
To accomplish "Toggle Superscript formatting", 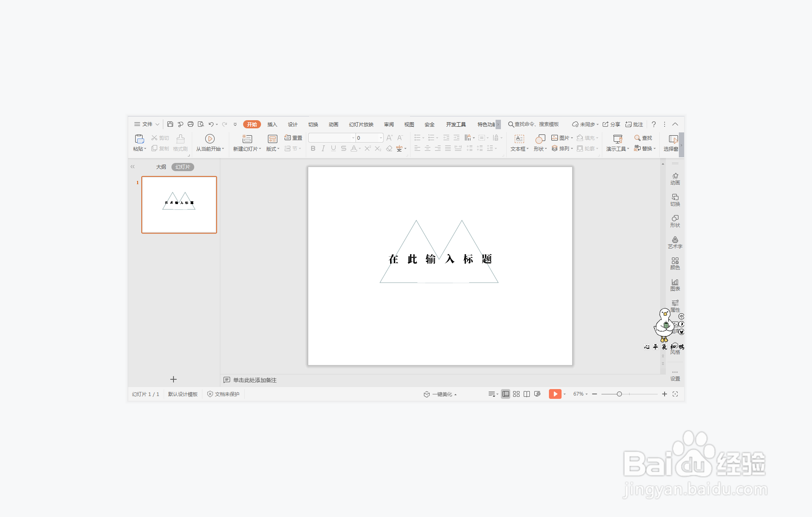I will (x=368, y=149).
